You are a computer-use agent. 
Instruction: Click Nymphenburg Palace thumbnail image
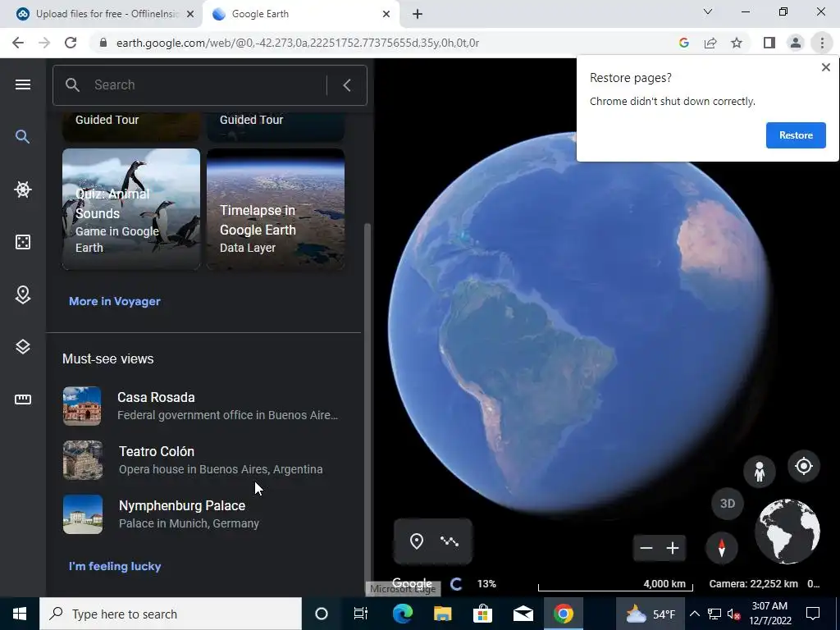coord(83,514)
